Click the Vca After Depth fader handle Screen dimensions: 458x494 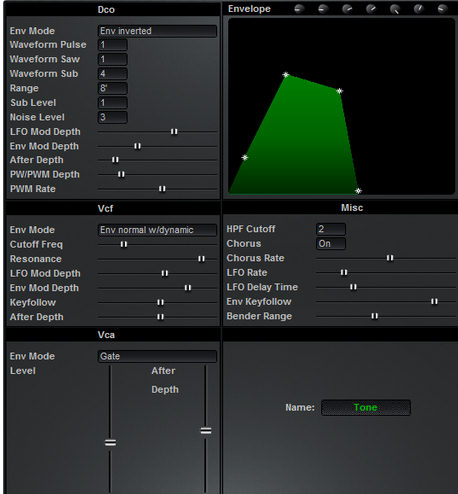206,431
